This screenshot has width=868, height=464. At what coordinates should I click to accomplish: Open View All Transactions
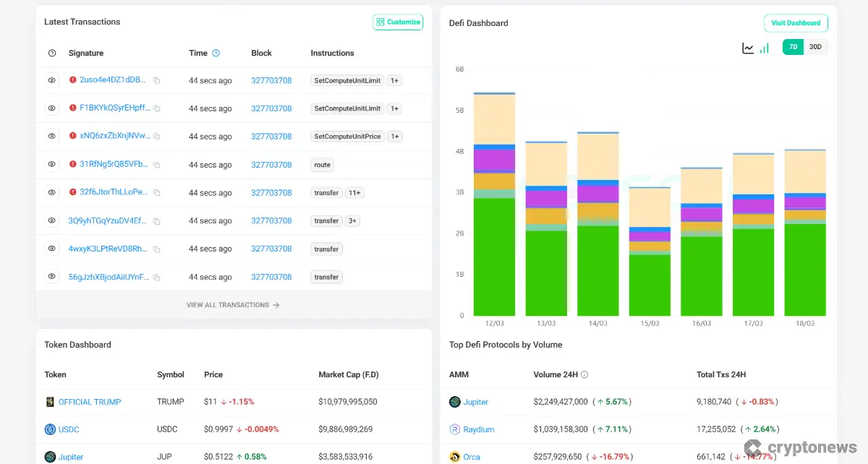pyautogui.click(x=233, y=305)
